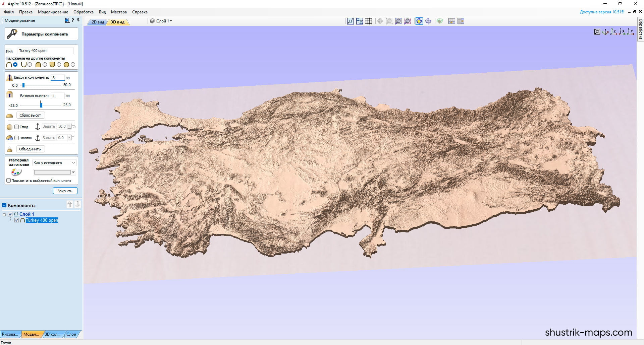Open the Моделирование menu
Screen dimensions: 644x345
pyautogui.click(x=53, y=12)
